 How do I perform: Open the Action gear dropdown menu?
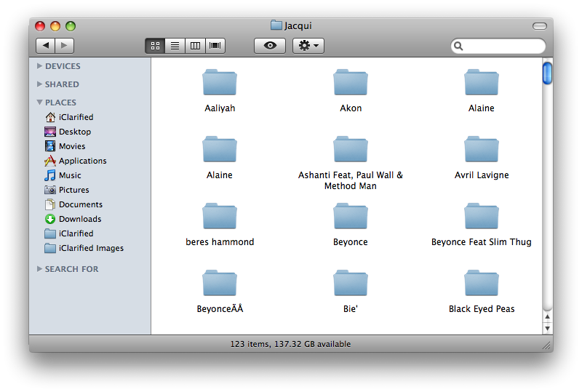[x=308, y=46]
